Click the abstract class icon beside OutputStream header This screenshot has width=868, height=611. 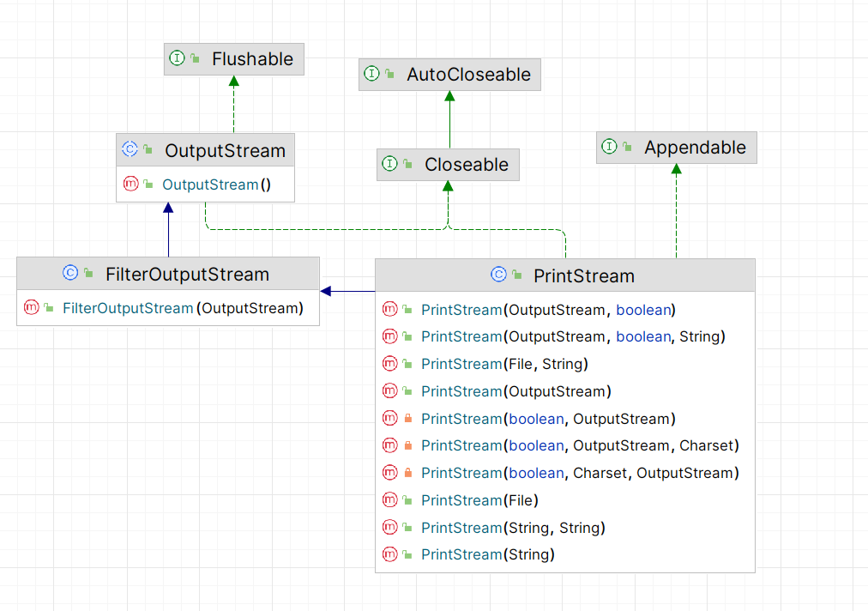tap(130, 148)
